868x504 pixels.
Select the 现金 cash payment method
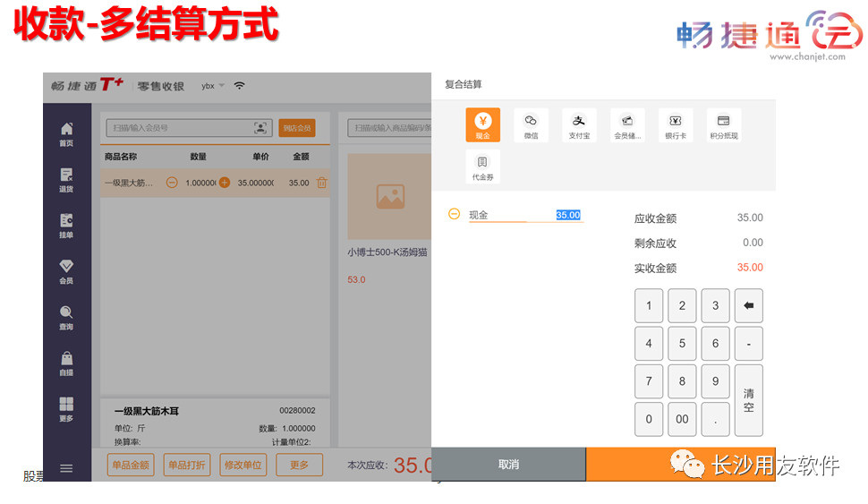(x=482, y=124)
